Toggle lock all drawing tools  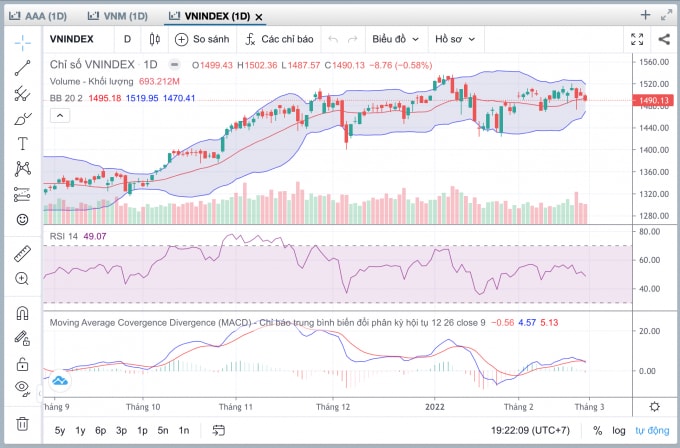coord(23,364)
